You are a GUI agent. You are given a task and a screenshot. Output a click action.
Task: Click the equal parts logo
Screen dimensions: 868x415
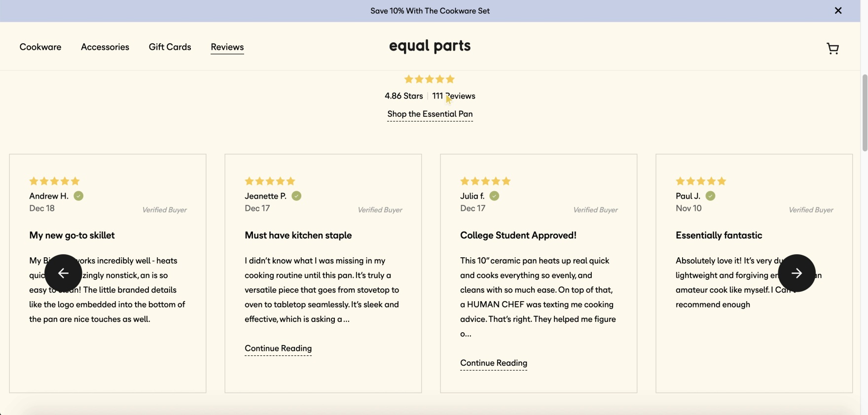(x=430, y=46)
